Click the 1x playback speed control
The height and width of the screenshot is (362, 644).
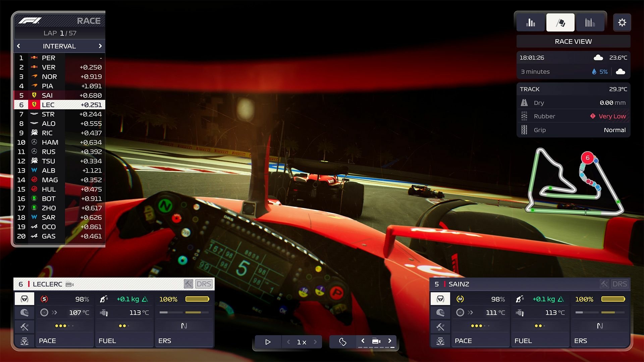[302, 342]
